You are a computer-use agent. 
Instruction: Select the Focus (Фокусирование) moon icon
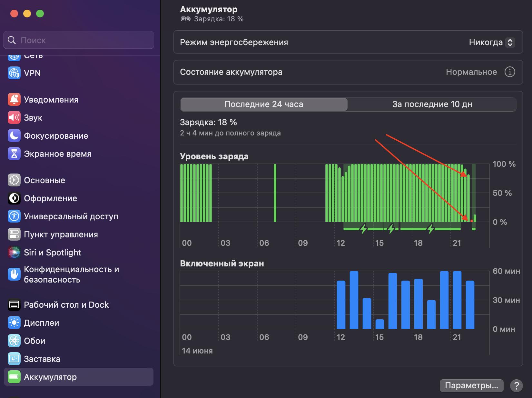(x=14, y=136)
